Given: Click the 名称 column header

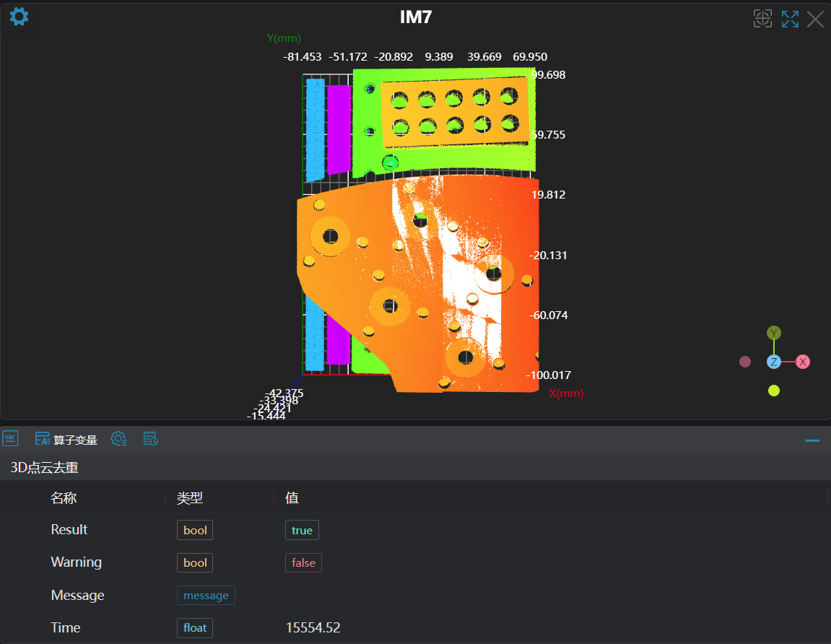Looking at the screenshot, I should (64, 498).
